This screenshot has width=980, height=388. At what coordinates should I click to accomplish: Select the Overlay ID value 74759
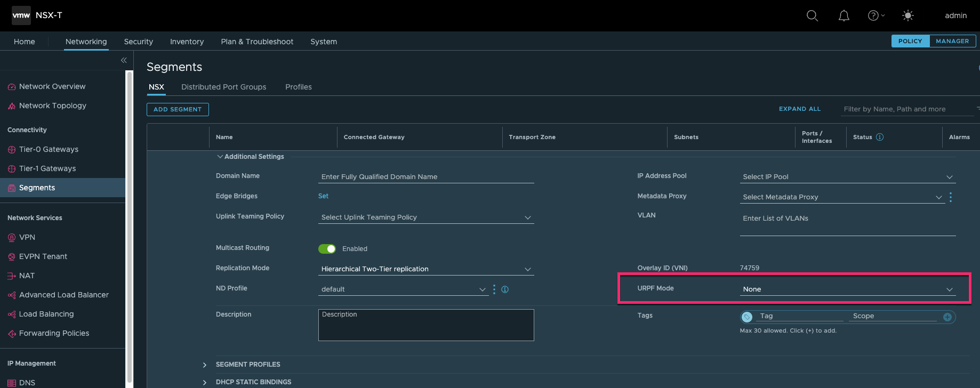pos(750,268)
